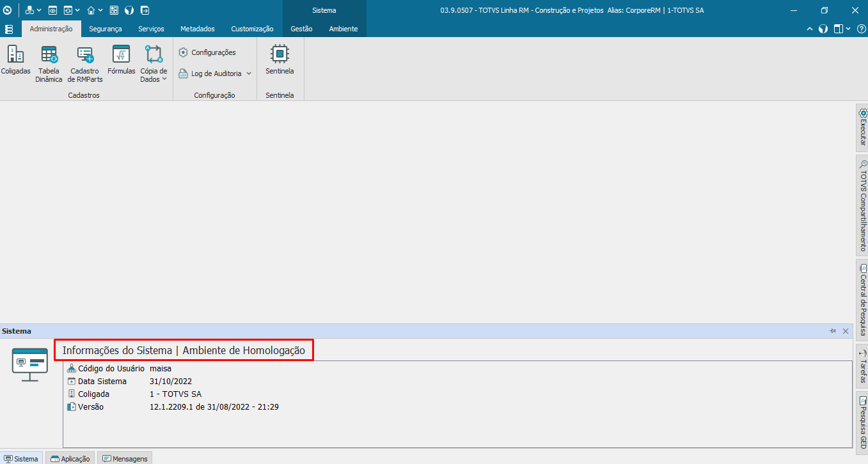Pin the Sistema panel with the pushpin icon
Viewport: 868px width, 464px height.
833,331
